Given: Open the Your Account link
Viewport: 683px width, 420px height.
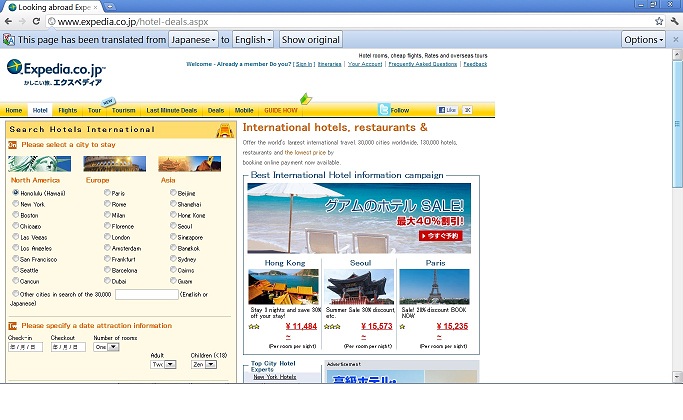Looking at the screenshot, I should pyautogui.click(x=365, y=64).
